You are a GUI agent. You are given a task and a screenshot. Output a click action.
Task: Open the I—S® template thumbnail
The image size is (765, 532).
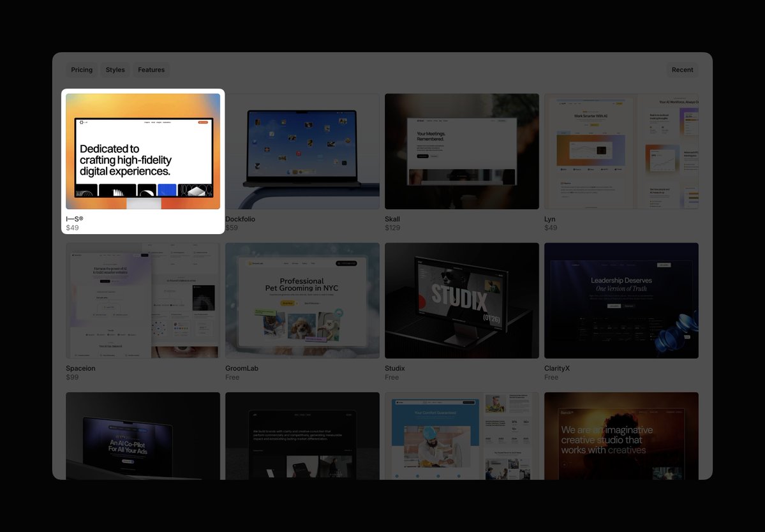pos(143,151)
